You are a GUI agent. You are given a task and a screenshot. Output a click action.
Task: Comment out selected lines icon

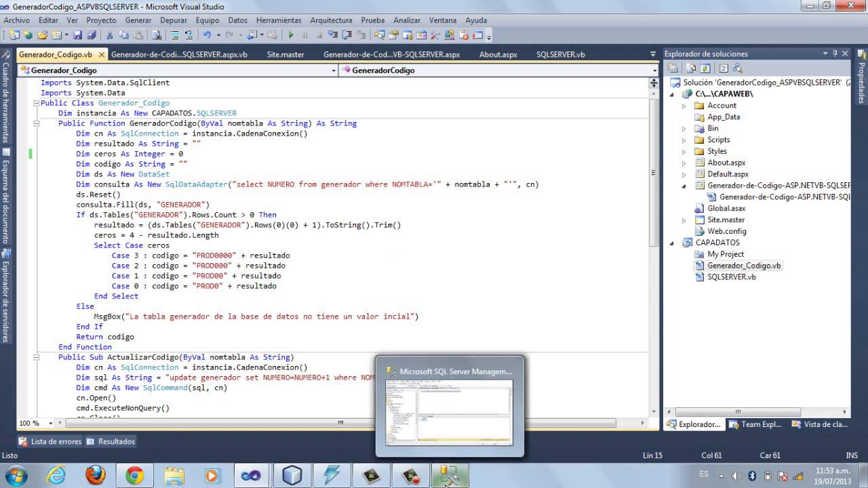point(175,35)
